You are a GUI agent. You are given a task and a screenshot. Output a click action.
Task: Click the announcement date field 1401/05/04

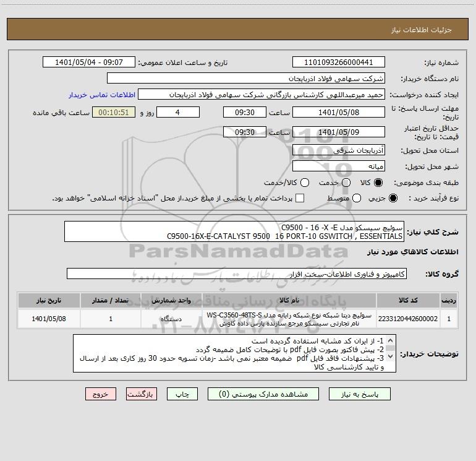pos(89,62)
